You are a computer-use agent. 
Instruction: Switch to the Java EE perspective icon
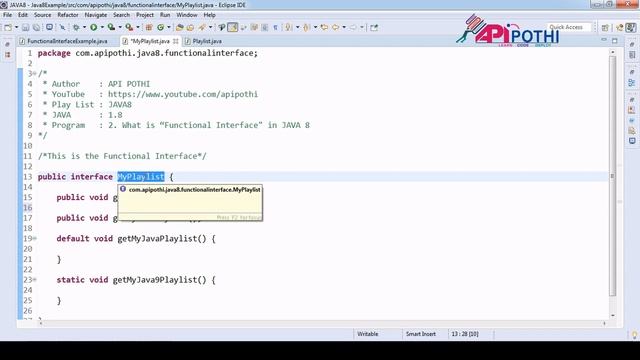coord(620,27)
